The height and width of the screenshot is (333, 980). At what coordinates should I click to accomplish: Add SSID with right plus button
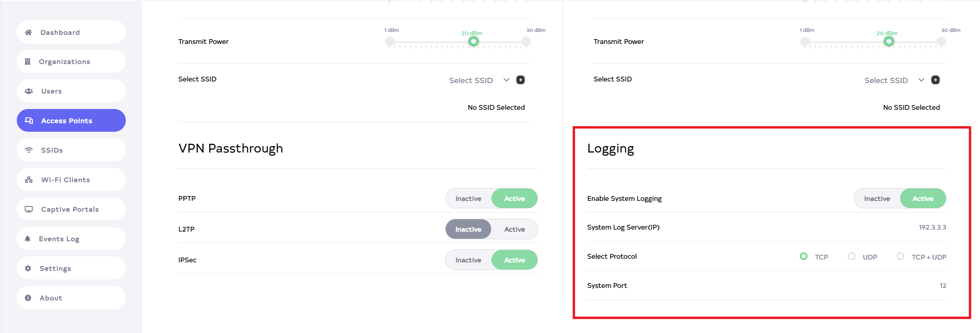[x=935, y=80]
